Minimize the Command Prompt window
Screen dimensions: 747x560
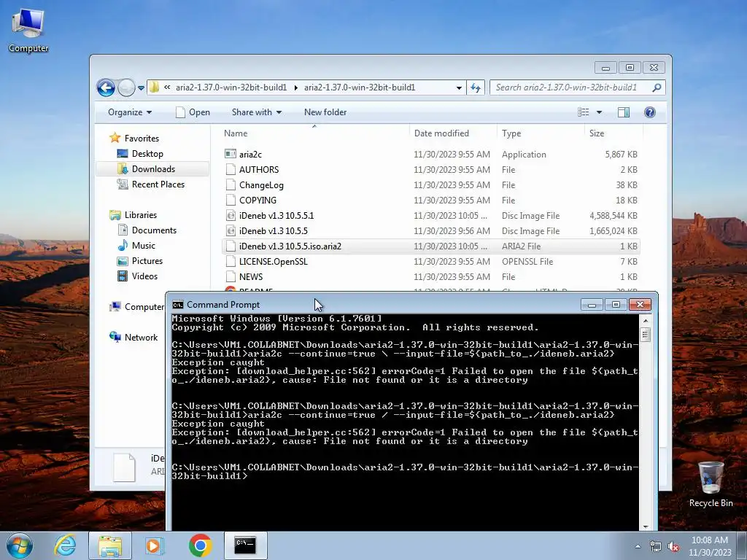[592, 305]
